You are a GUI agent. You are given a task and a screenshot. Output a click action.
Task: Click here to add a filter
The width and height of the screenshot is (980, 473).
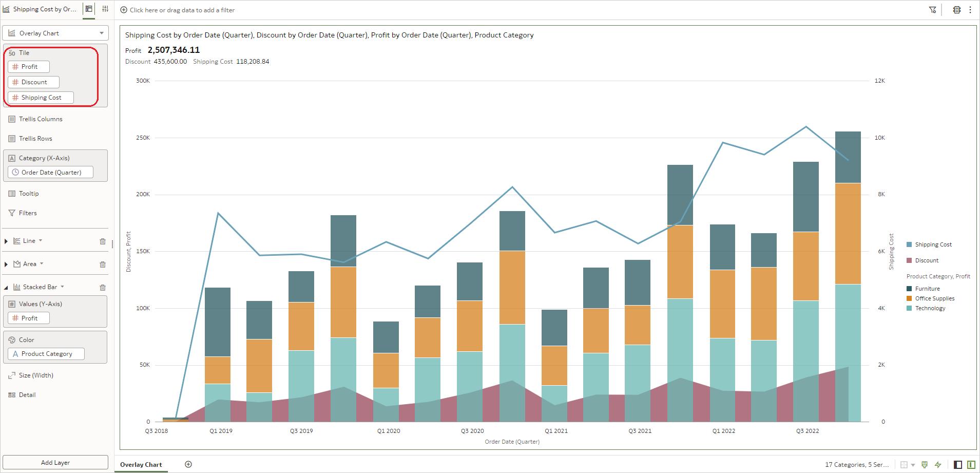(177, 10)
